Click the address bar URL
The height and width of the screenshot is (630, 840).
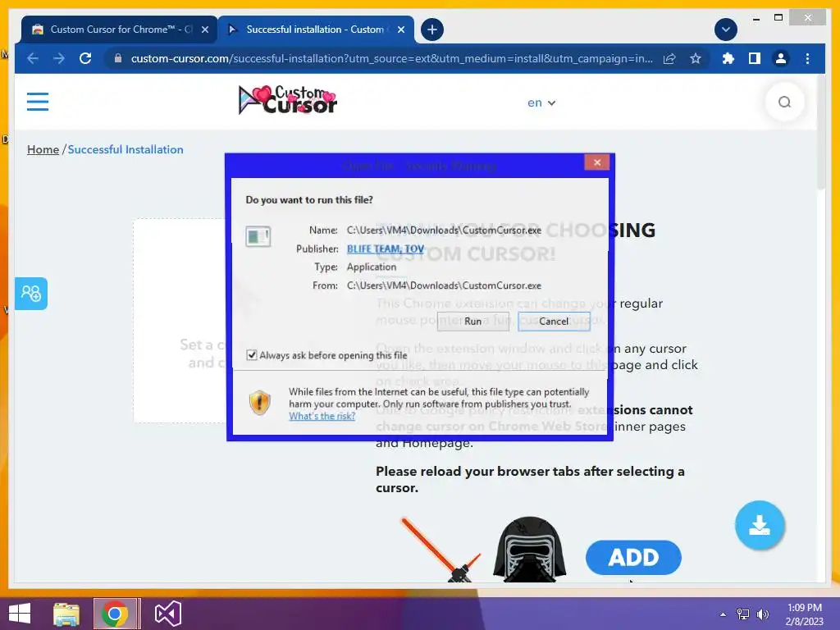point(391,58)
